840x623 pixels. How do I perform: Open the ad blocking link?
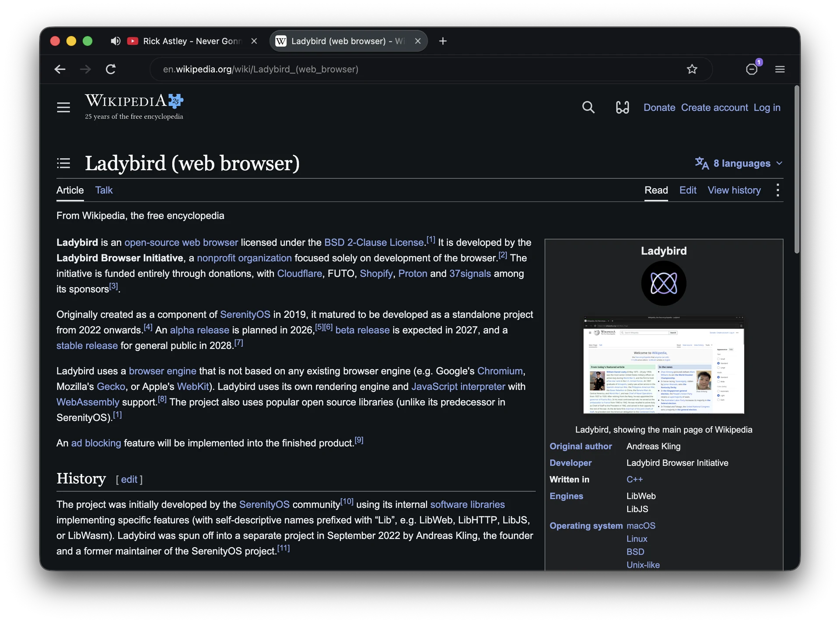pos(96,443)
